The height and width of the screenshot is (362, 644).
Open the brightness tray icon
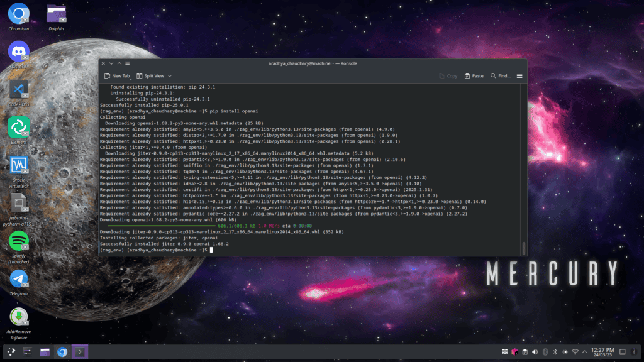point(565,352)
